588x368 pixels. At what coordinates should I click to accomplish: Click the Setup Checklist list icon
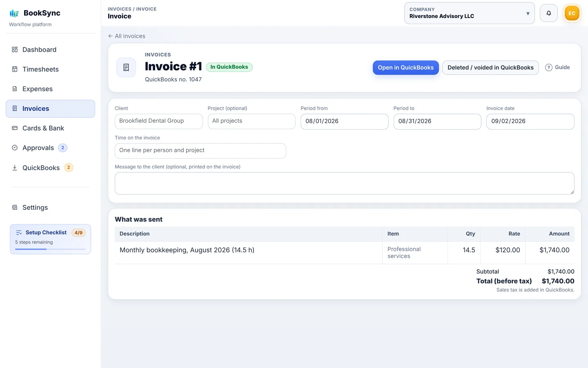coord(19,233)
